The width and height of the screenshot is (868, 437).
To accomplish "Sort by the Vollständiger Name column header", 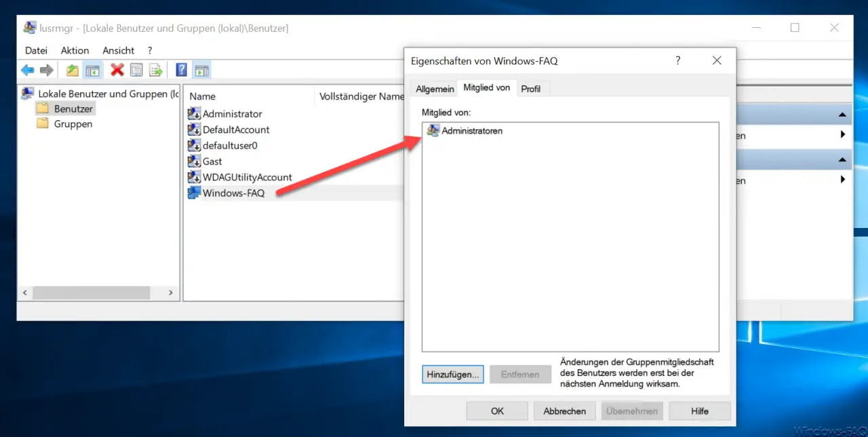I will pyautogui.click(x=361, y=96).
